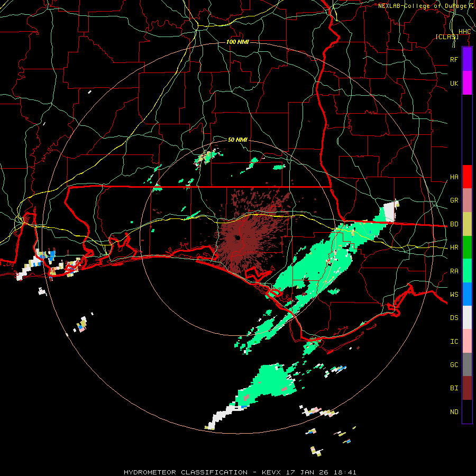Click the UK legend label
The width and height of the screenshot is (476, 476).
coord(454,83)
